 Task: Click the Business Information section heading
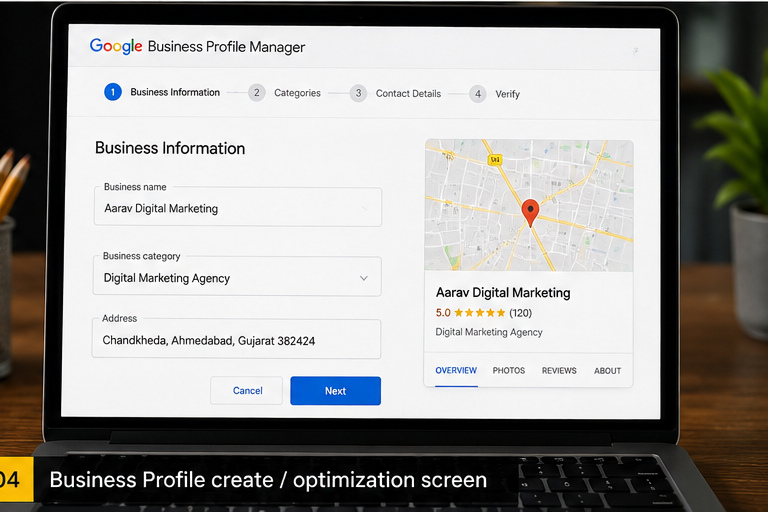coord(170,148)
